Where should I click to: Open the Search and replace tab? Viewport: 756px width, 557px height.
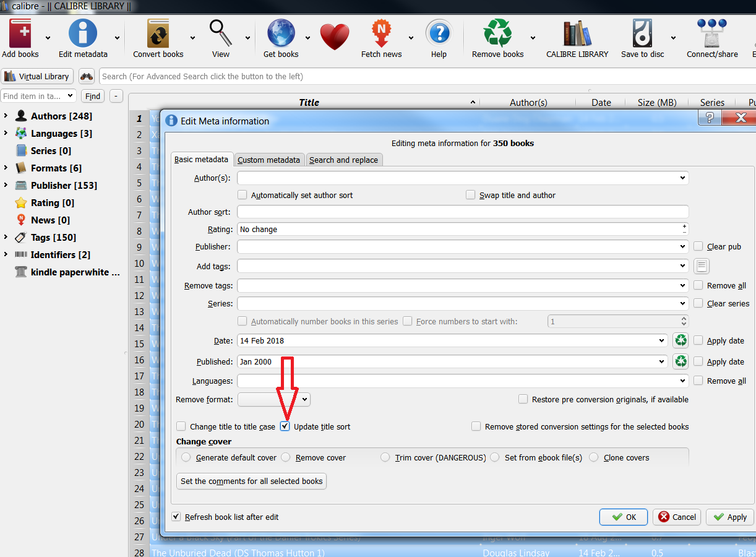(x=343, y=160)
